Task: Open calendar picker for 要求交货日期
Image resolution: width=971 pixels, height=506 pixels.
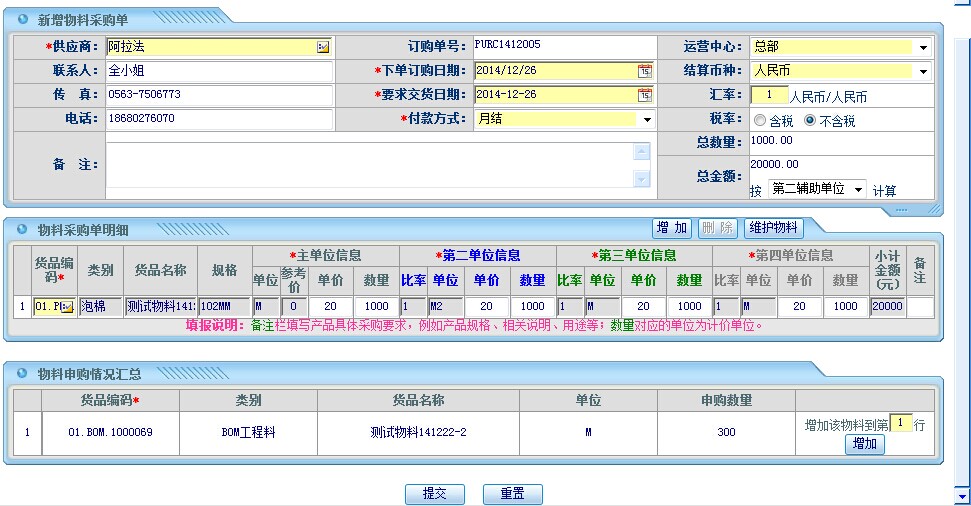Action: (645, 95)
